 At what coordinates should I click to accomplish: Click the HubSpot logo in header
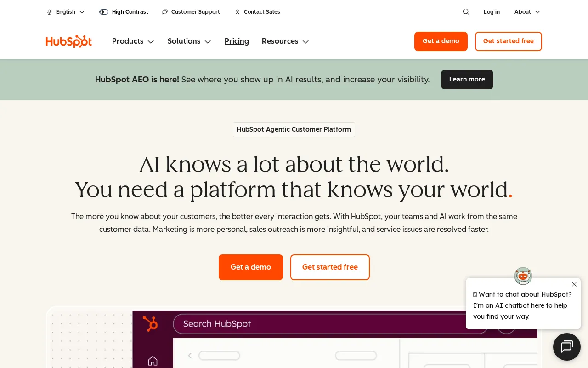pyautogui.click(x=69, y=41)
